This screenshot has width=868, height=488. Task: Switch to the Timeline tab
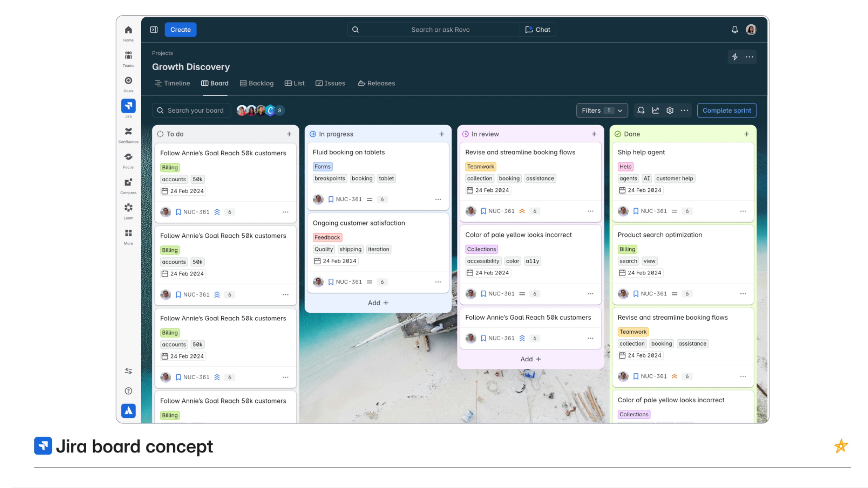[x=173, y=83]
